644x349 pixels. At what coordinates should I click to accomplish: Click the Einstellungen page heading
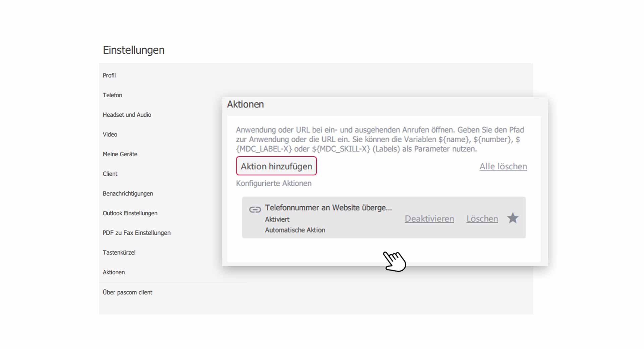coord(133,50)
